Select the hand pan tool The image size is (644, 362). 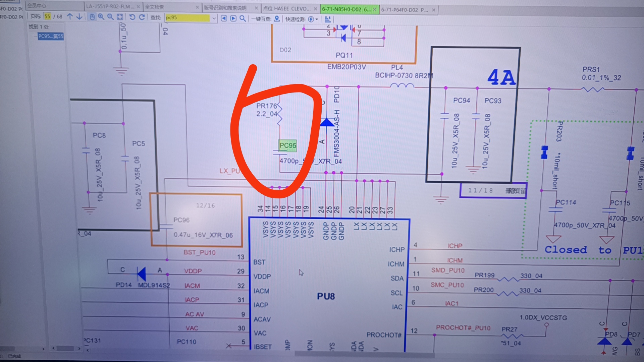coord(92,17)
